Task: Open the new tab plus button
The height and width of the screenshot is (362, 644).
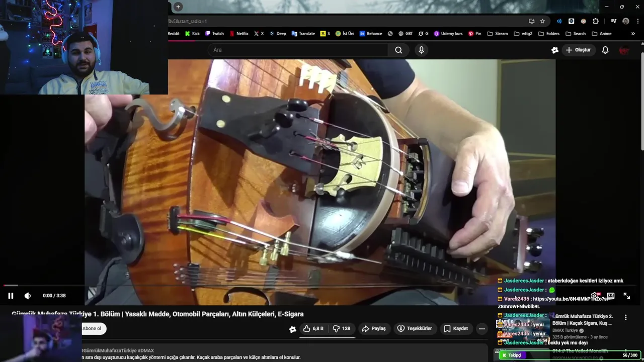Action: point(178,7)
